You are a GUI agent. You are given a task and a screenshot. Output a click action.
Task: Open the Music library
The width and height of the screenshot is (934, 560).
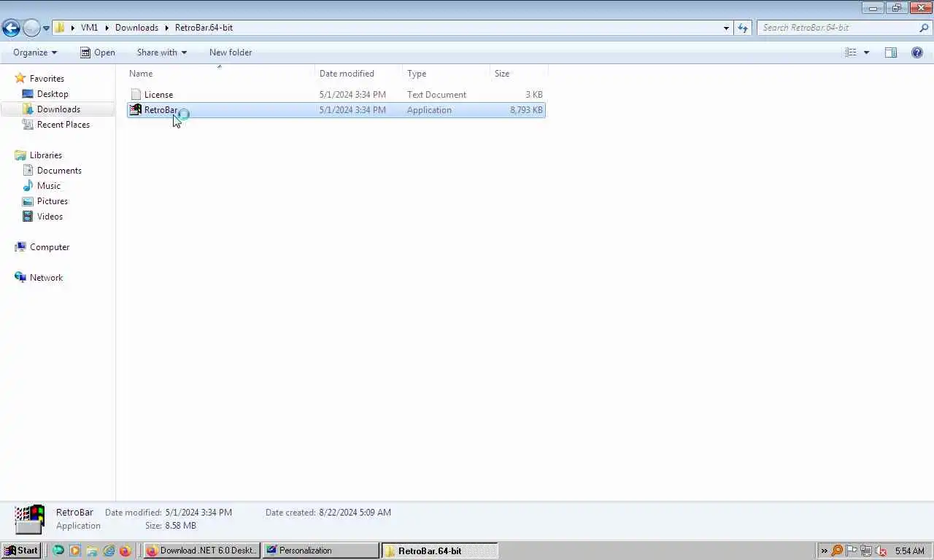(x=49, y=186)
